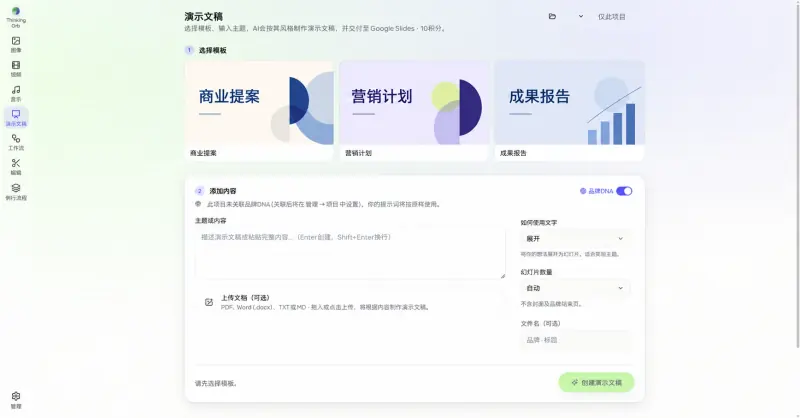The height and width of the screenshot is (418, 800).
Task: Click the 文件名 input field
Action: pos(575,340)
